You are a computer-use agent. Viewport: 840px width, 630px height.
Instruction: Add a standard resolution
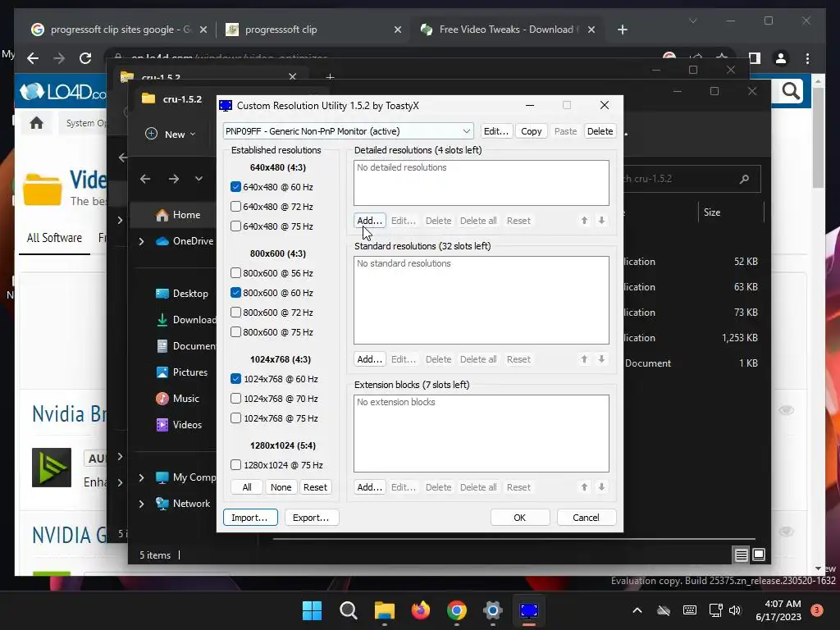point(369,359)
